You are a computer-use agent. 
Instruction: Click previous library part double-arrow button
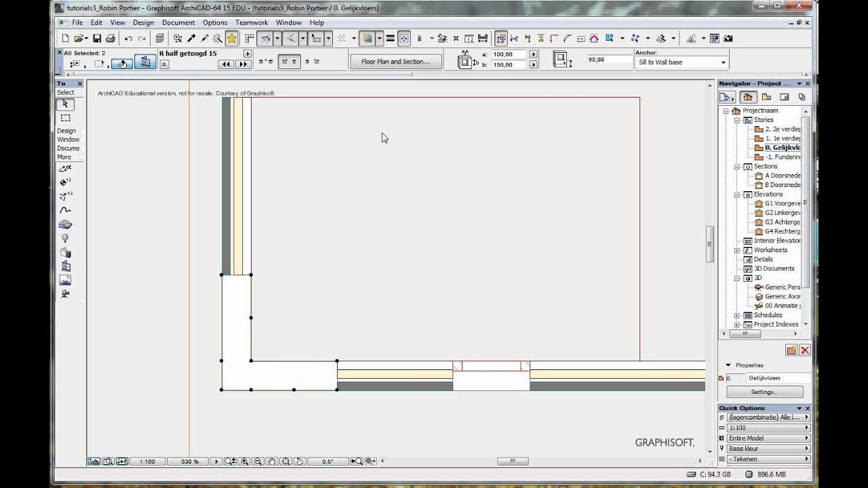point(226,64)
